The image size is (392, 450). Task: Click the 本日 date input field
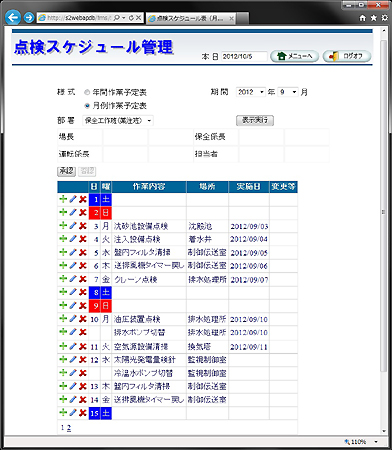coord(244,57)
